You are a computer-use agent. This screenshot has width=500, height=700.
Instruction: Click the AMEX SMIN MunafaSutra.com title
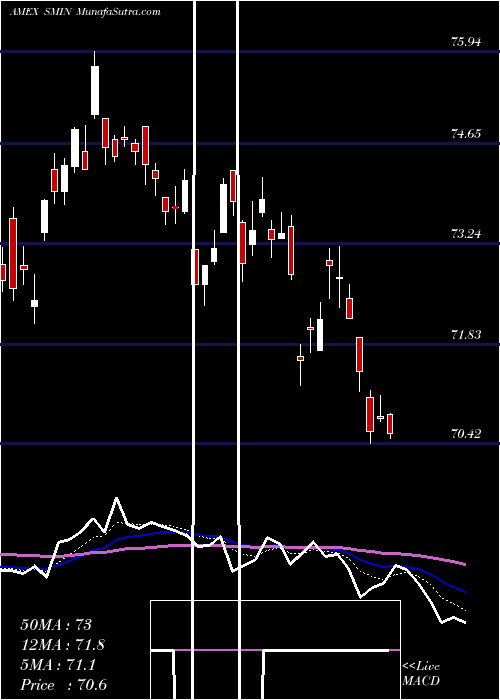[x=85, y=12]
